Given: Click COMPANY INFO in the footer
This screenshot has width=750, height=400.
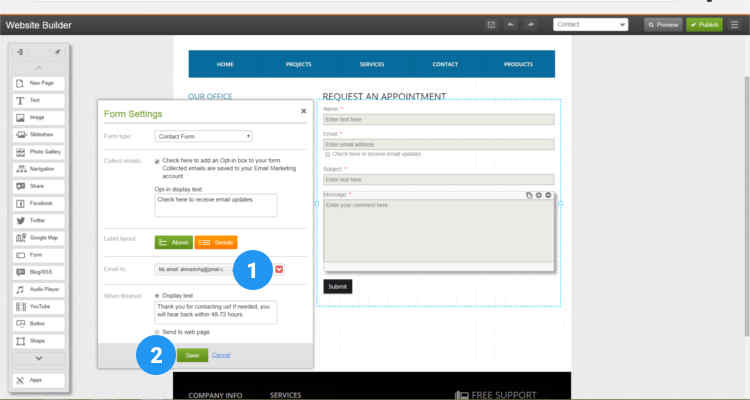Looking at the screenshot, I should click(215, 395).
